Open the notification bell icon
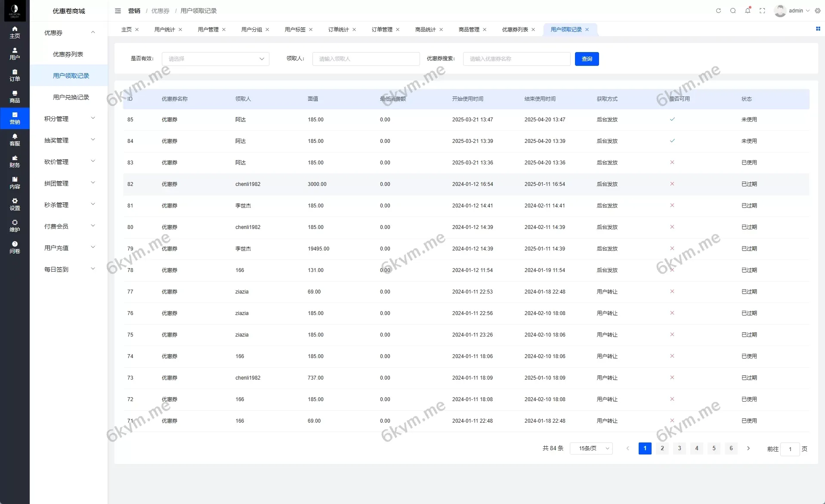The height and width of the screenshot is (504, 825). pyautogui.click(x=748, y=11)
